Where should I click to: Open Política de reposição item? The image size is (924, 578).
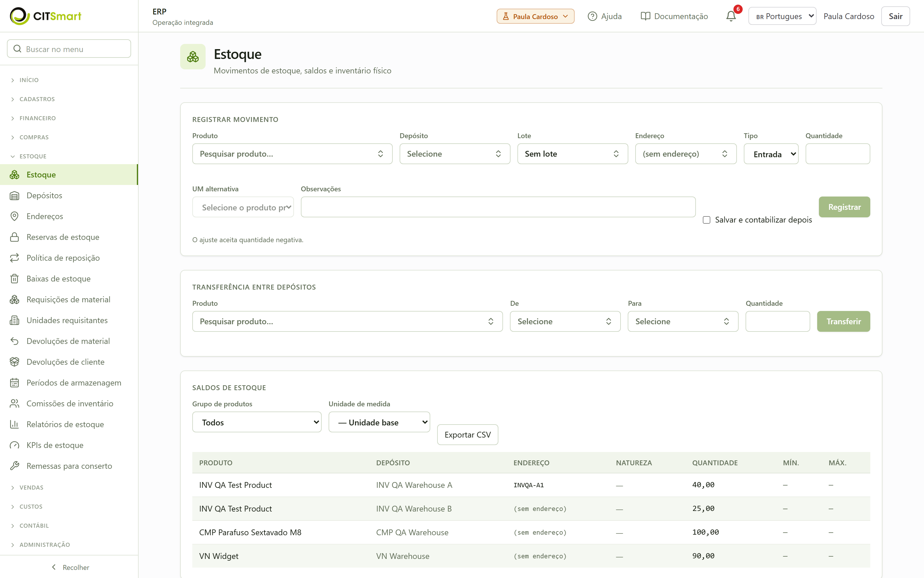tap(69, 258)
